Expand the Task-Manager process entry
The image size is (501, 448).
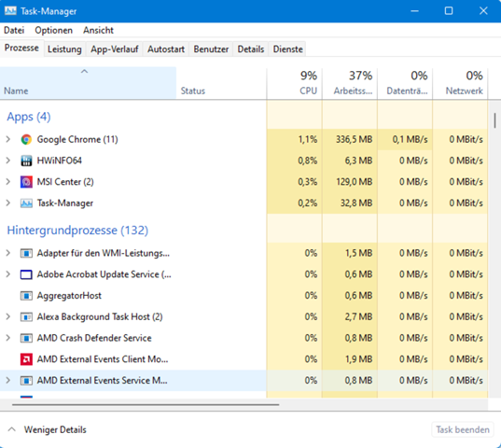click(x=8, y=203)
